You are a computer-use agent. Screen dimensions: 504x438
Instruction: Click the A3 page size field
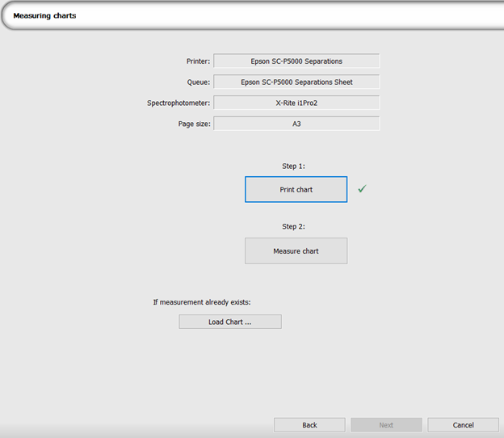coord(296,124)
